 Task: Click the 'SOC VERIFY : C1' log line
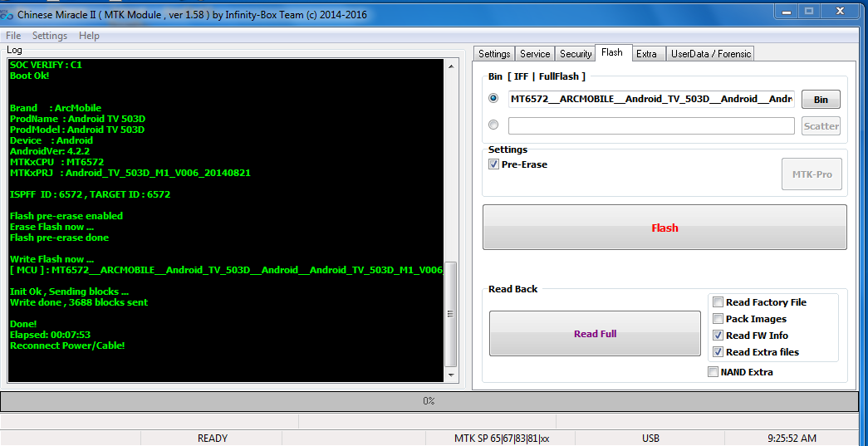[x=46, y=65]
